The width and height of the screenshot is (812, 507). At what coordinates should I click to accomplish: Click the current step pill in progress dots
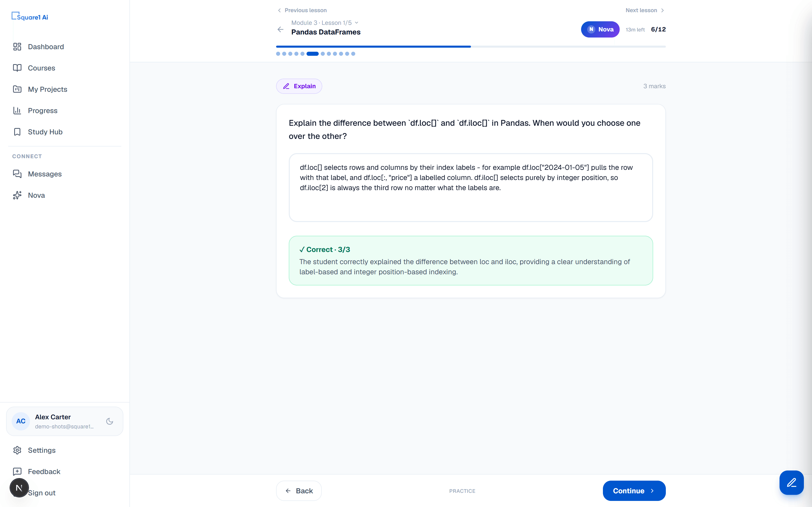(312, 54)
